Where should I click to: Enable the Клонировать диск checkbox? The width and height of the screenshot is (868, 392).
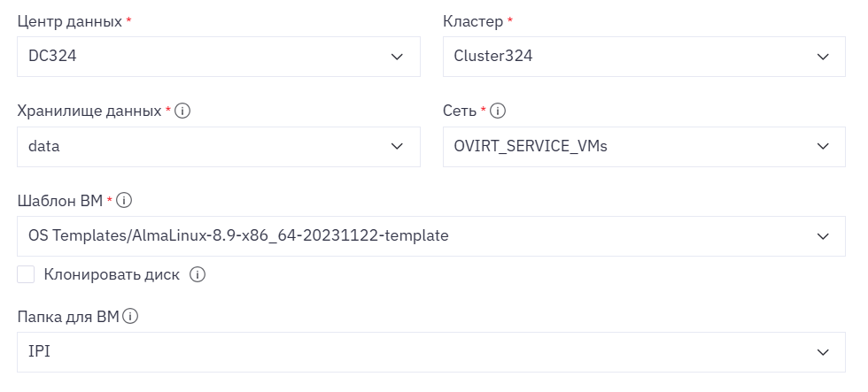click(26, 275)
